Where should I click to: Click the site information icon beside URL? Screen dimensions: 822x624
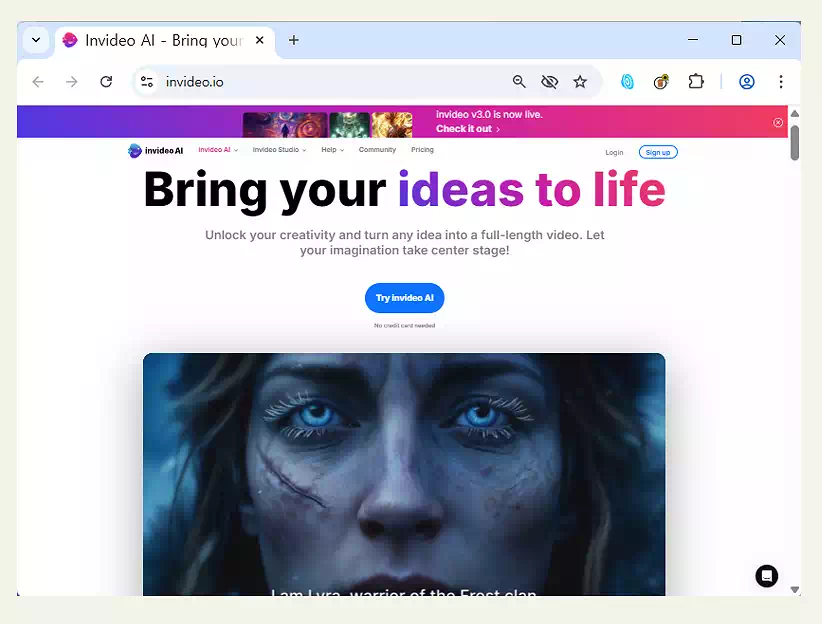tap(147, 82)
